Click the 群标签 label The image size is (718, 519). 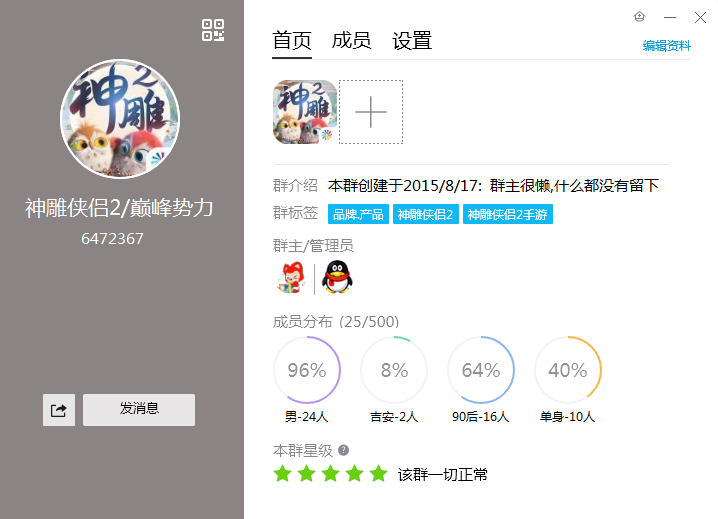click(295, 213)
